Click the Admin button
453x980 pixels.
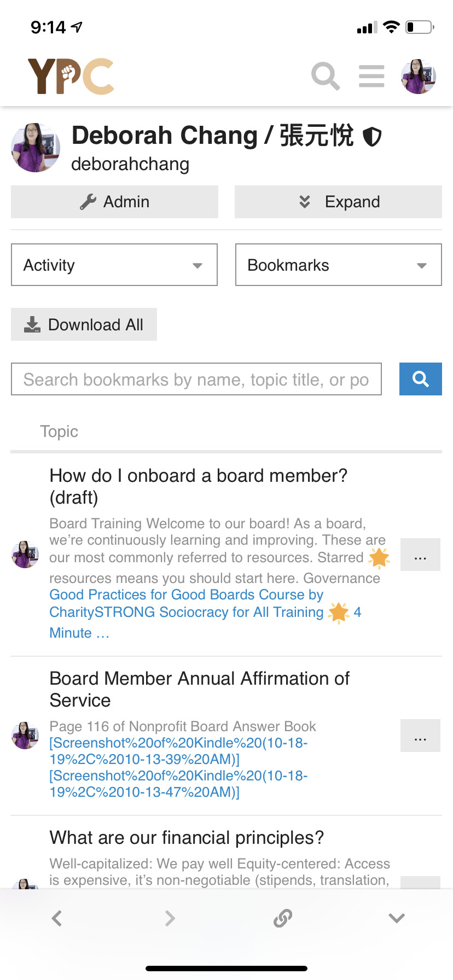pos(114,202)
